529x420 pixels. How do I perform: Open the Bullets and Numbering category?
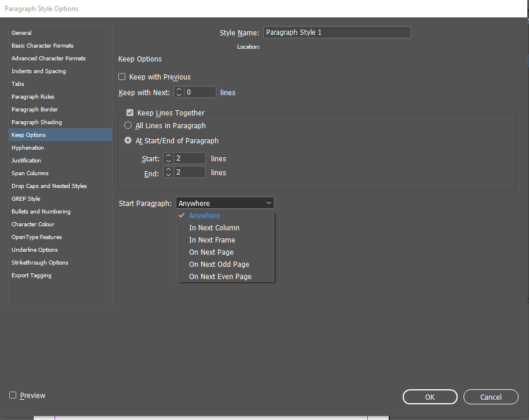coord(41,211)
